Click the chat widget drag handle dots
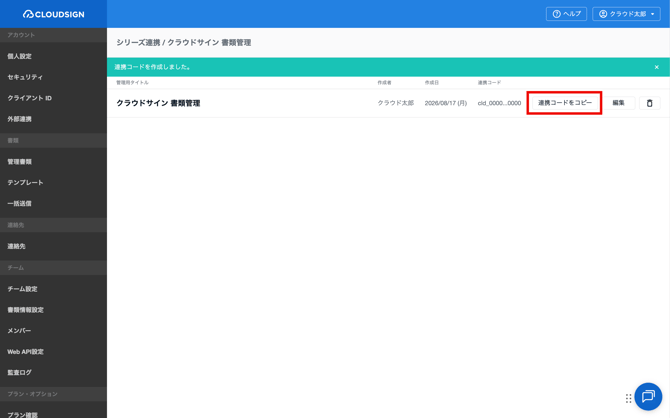 point(628,398)
